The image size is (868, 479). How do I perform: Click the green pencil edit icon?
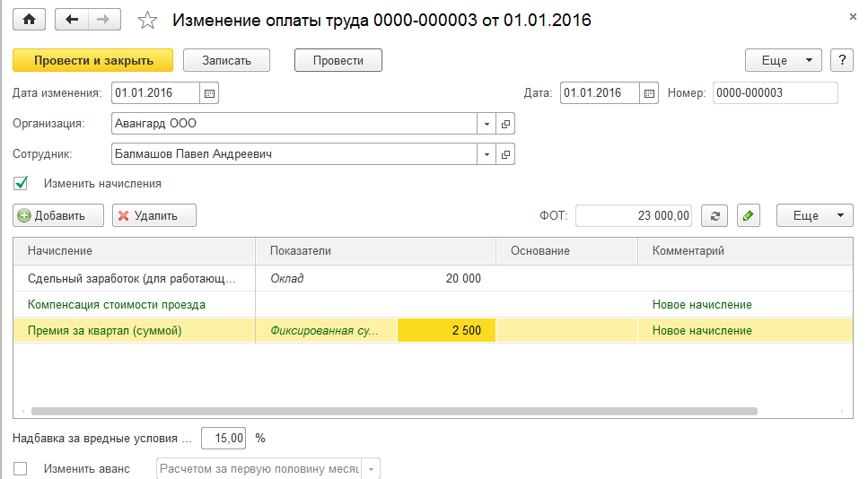tap(749, 215)
